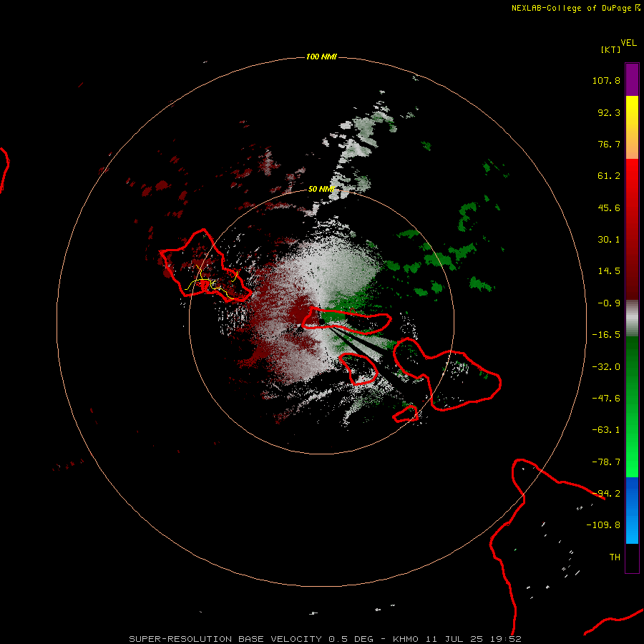Select the 45.6 scale value
The width and height of the screenshot is (644, 644).
point(609,208)
